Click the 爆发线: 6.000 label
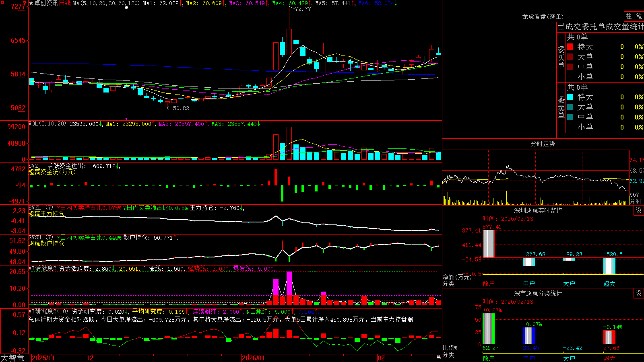The image size is (644, 362). point(254,268)
